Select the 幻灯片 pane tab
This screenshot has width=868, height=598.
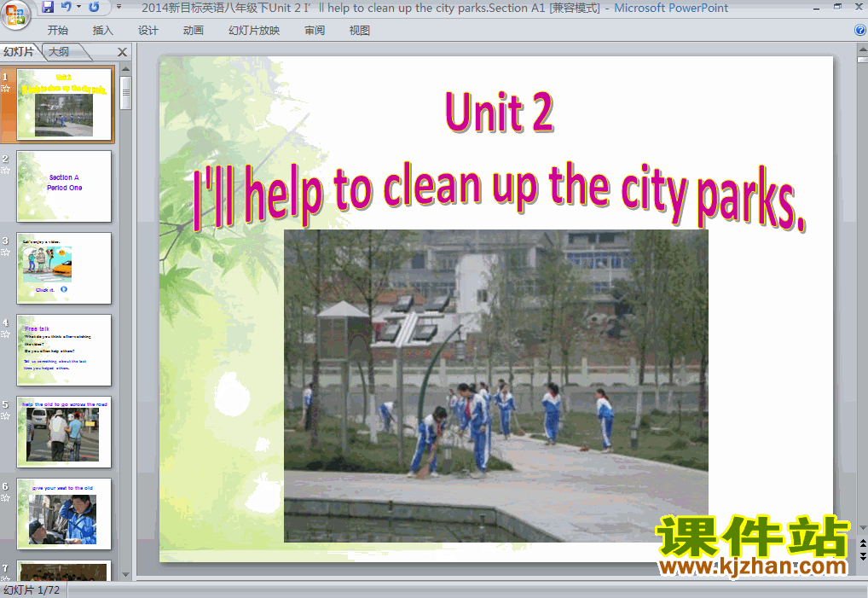pos(18,51)
